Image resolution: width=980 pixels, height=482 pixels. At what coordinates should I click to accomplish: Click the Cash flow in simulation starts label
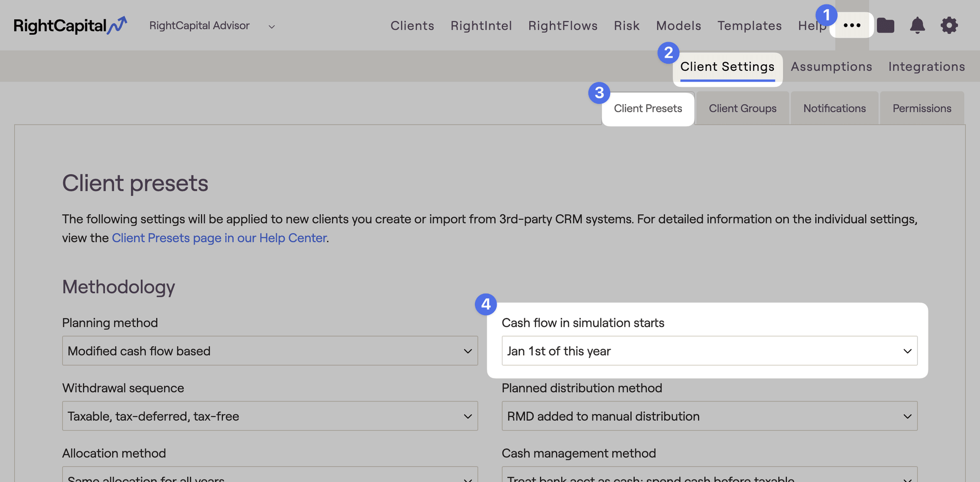pos(583,323)
